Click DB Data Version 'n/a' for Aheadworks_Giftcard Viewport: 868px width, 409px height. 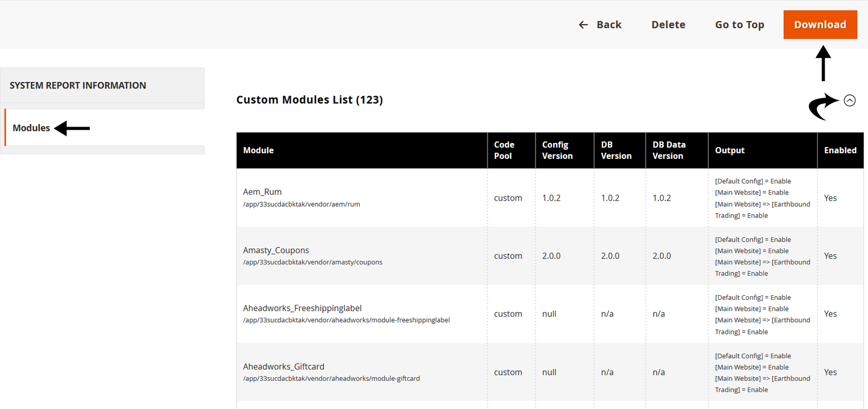tap(659, 372)
